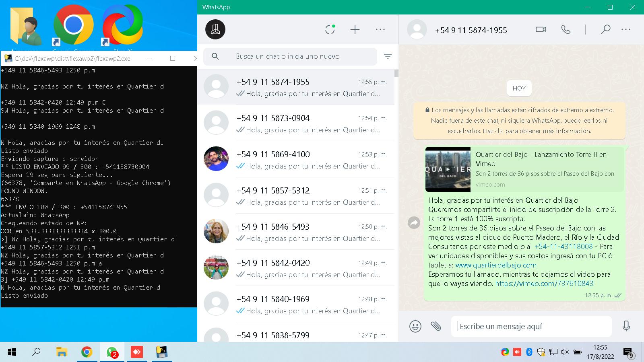Click the Vimeo video preview thumbnail
This screenshot has width=644, height=362.
pyautogui.click(x=448, y=169)
